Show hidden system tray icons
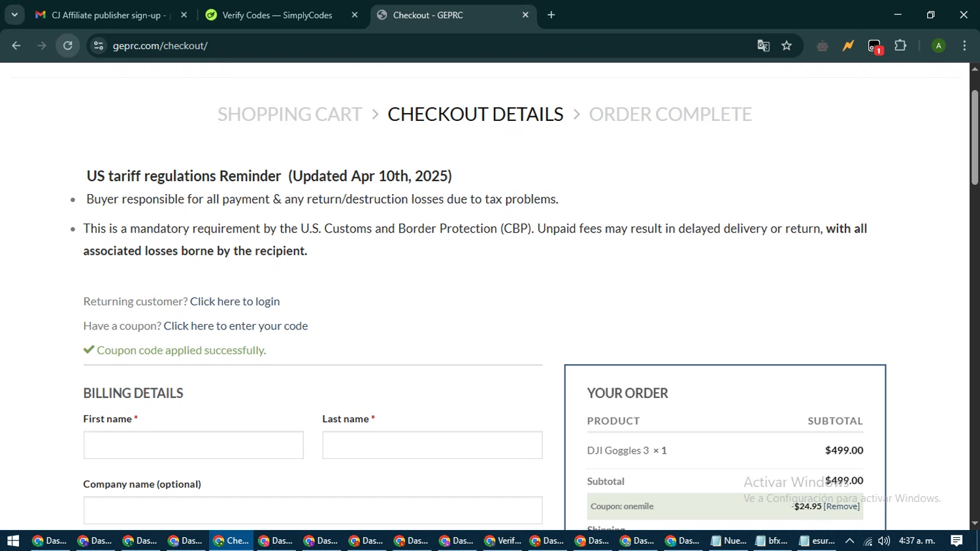 click(x=849, y=541)
